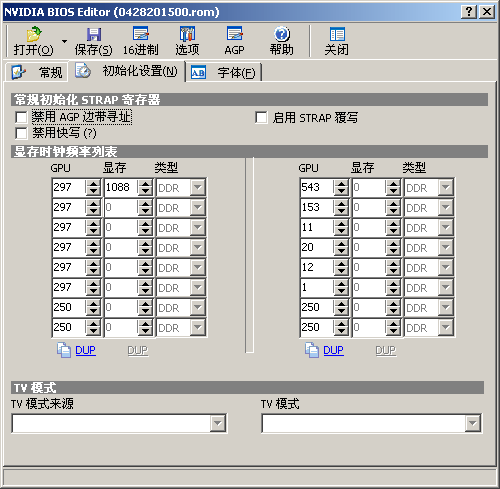Screen dimensions: 500x489
Task: Adjust the stepper for GPU value 12
Action: point(341,267)
